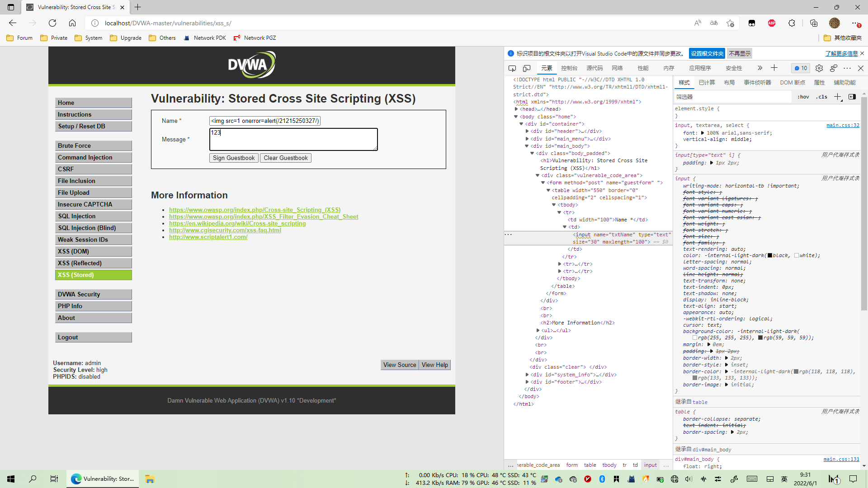Click the View Source button

click(400, 365)
